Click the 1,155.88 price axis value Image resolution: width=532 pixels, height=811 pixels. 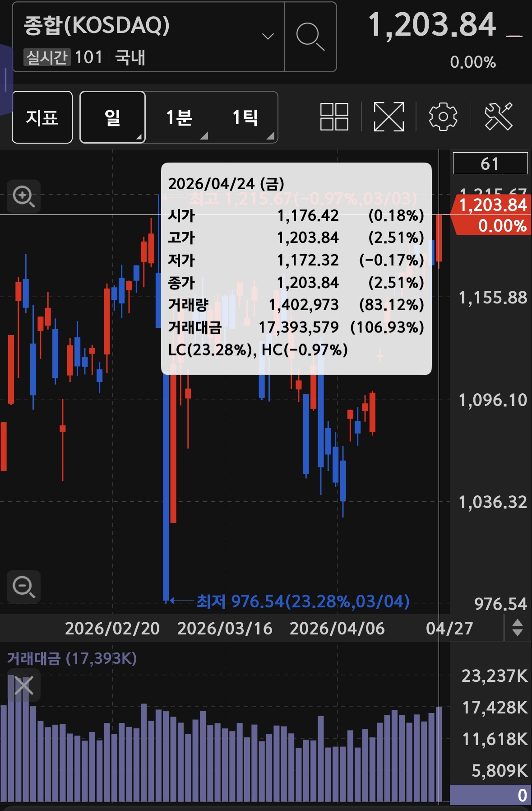(x=493, y=298)
